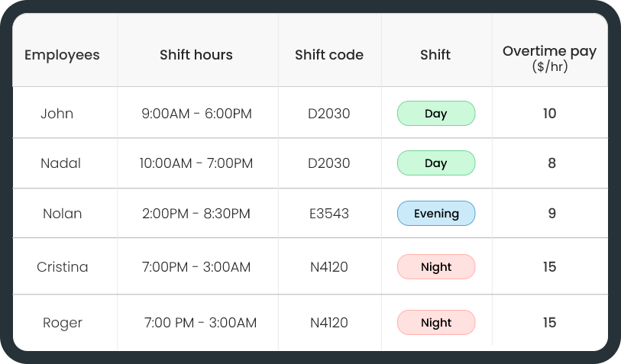Viewport: 621px width, 364px height.
Task: Select the employee name Nolan
Action: tap(62, 214)
